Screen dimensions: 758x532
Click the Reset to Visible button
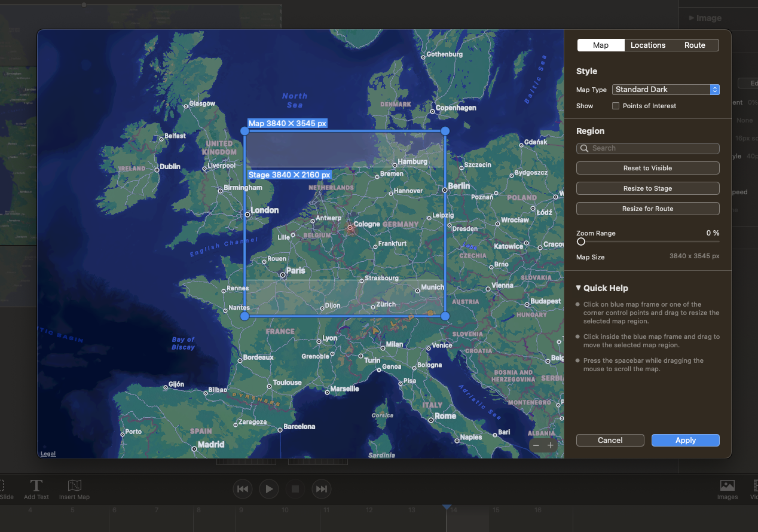[647, 168]
